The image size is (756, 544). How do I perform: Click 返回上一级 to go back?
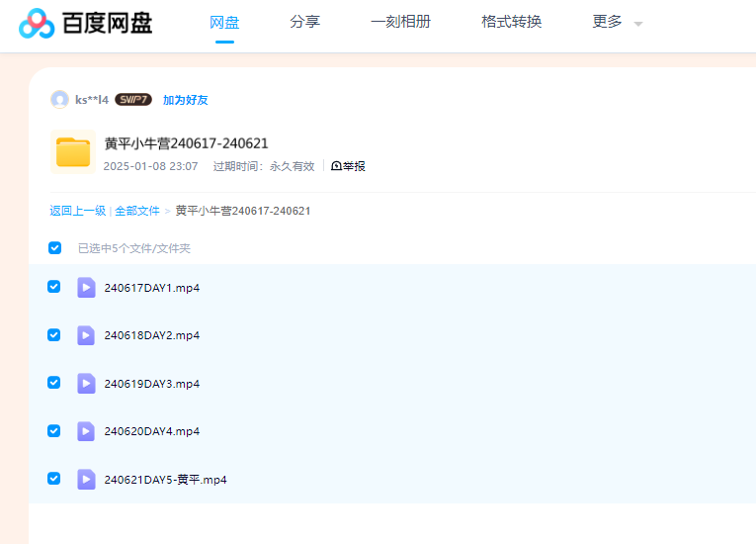(78, 211)
